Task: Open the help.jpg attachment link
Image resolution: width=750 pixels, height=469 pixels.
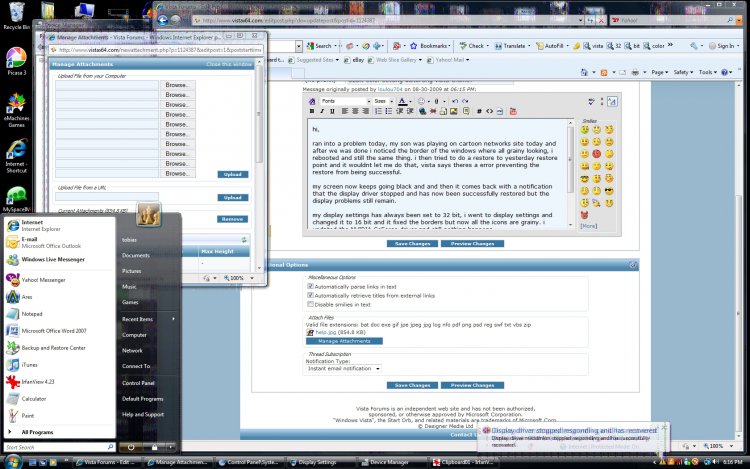Action: pos(326,332)
